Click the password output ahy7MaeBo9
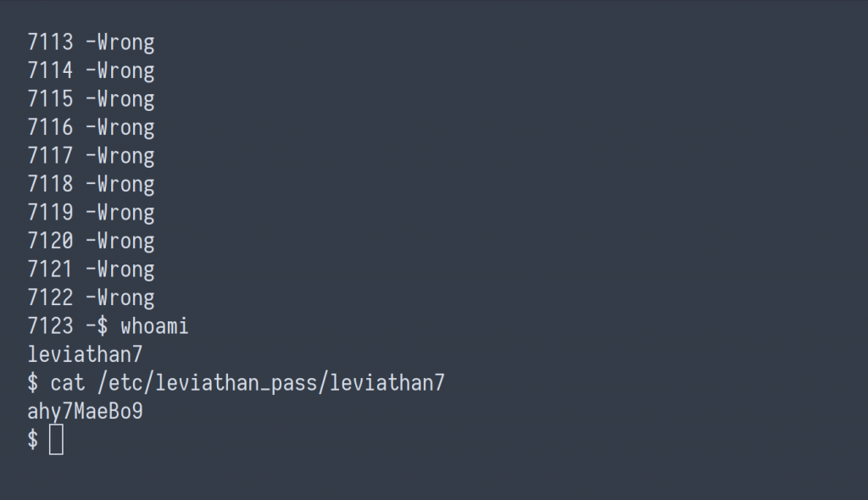 point(86,411)
